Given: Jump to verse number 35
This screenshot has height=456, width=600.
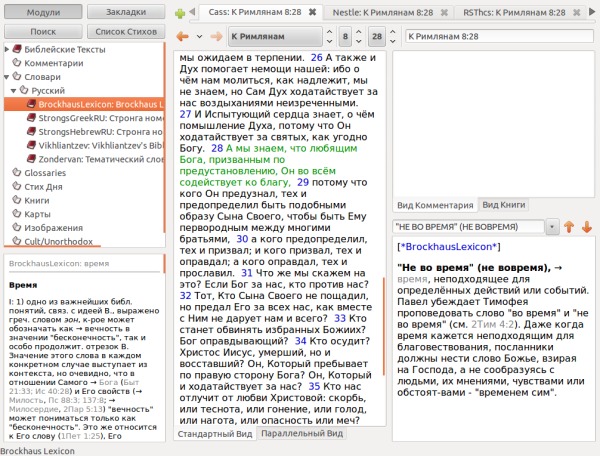Looking at the screenshot, I should pyautogui.click(x=314, y=386).
